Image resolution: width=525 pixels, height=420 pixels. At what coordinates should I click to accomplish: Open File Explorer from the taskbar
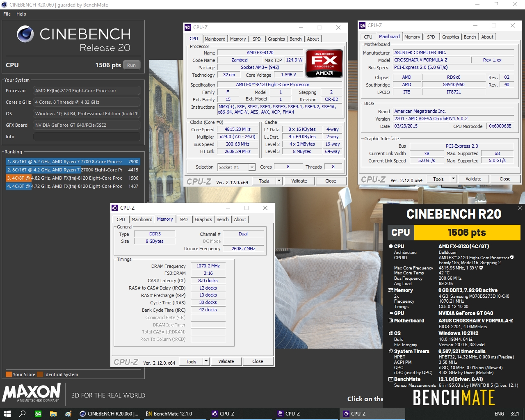point(53,414)
